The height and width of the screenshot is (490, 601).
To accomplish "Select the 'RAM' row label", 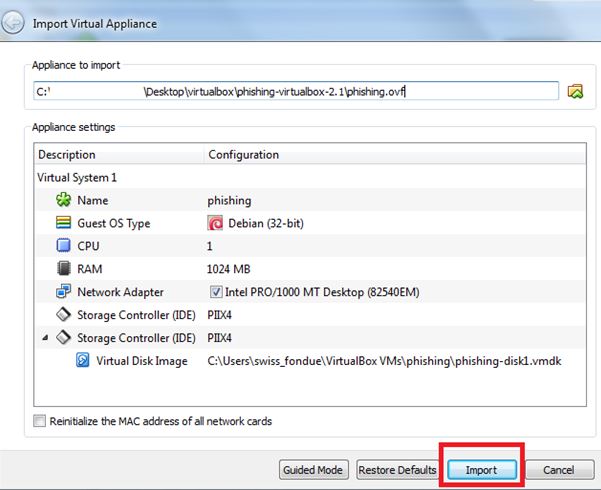I will (90, 269).
